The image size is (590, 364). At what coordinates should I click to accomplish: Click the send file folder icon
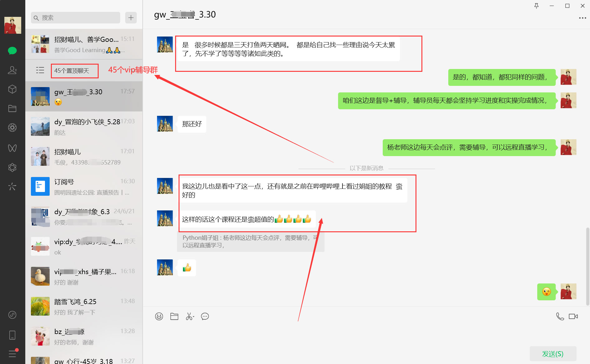coord(174,317)
